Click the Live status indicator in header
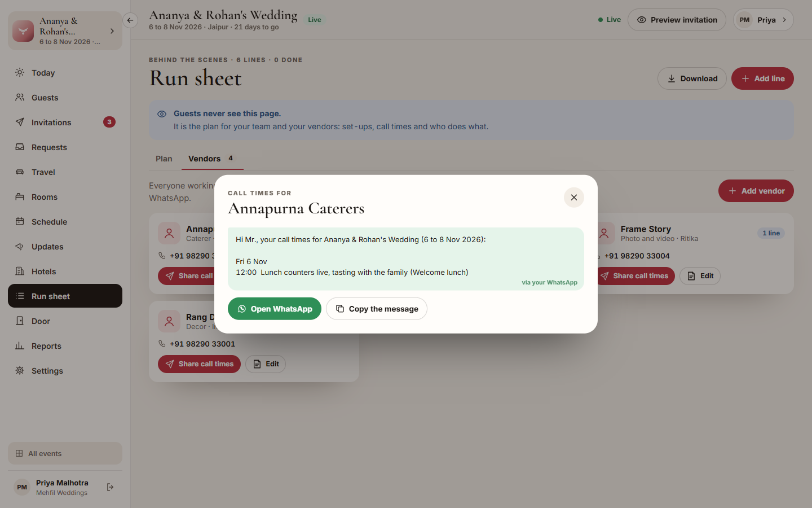 (x=610, y=20)
